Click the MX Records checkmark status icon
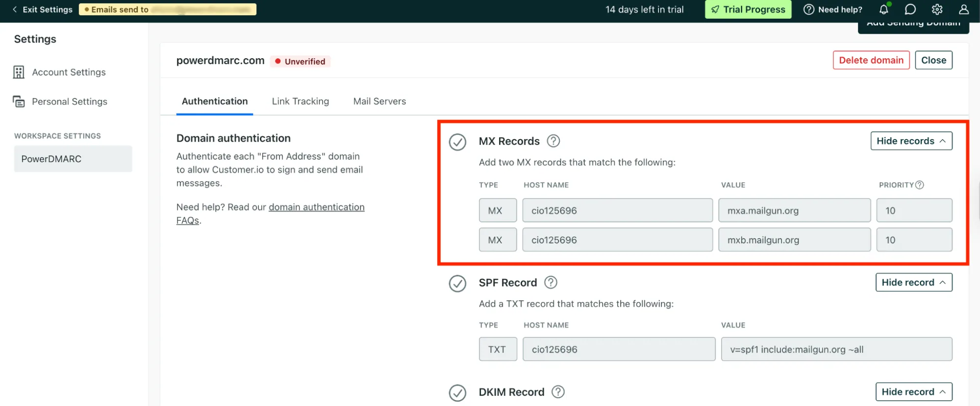Viewport: 980px width, 406px height. (457, 142)
